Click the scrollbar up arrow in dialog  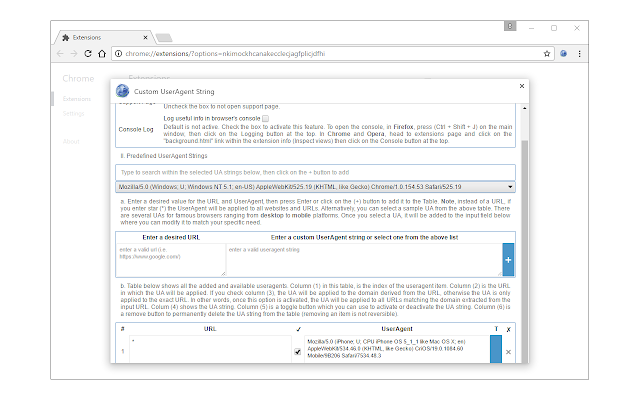pyautogui.click(x=524, y=108)
